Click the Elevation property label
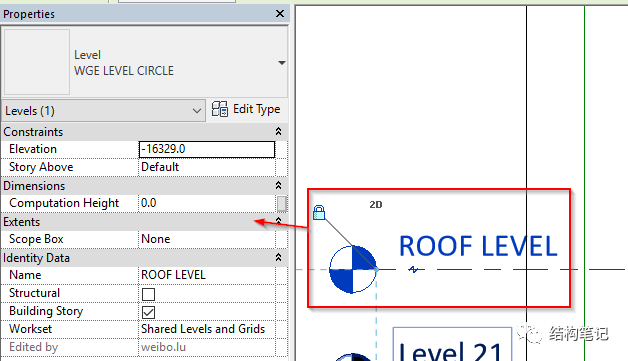The width and height of the screenshot is (628, 361). pos(33,149)
